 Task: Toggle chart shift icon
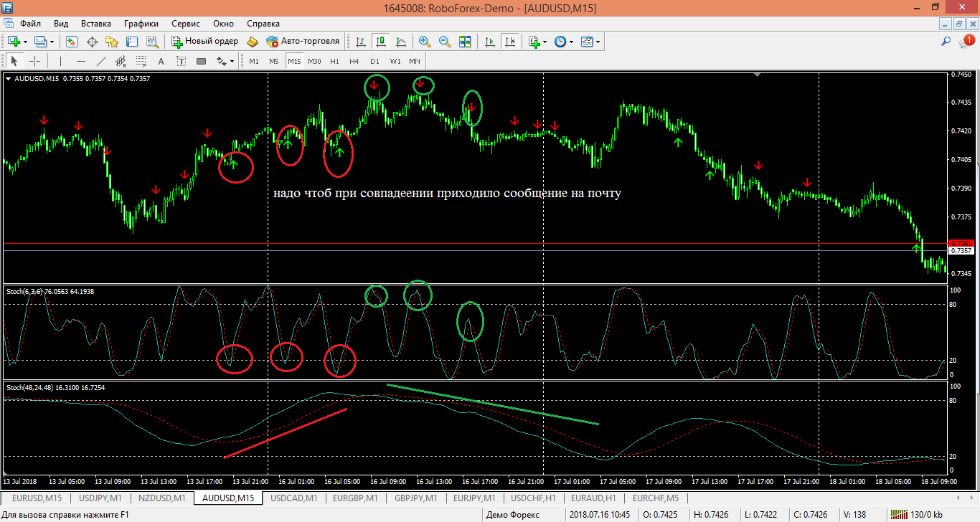[510, 42]
